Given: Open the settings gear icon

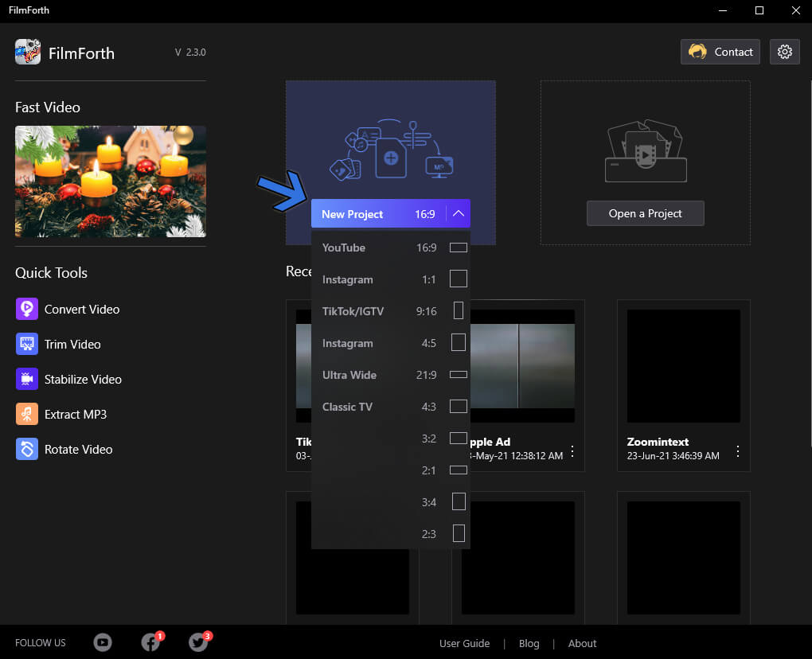Looking at the screenshot, I should [785, 52].
